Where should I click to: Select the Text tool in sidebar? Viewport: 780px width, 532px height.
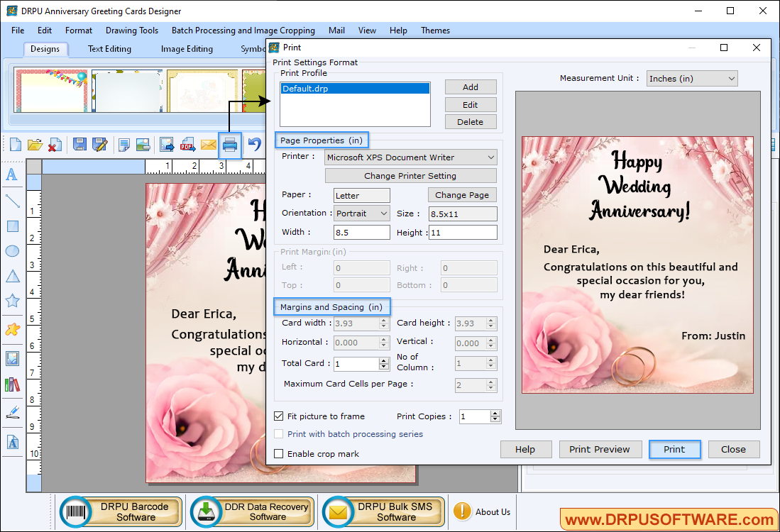click(12, 174)
